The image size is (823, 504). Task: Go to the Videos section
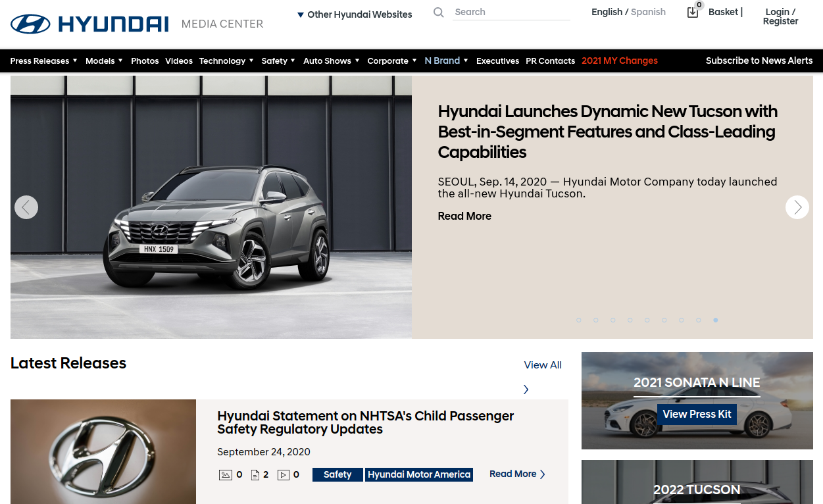(x=179, y=61)
